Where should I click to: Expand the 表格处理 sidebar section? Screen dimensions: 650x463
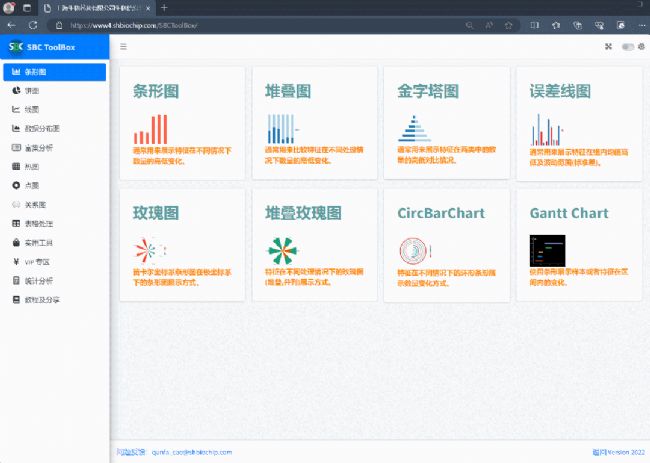tap(38, 224)
